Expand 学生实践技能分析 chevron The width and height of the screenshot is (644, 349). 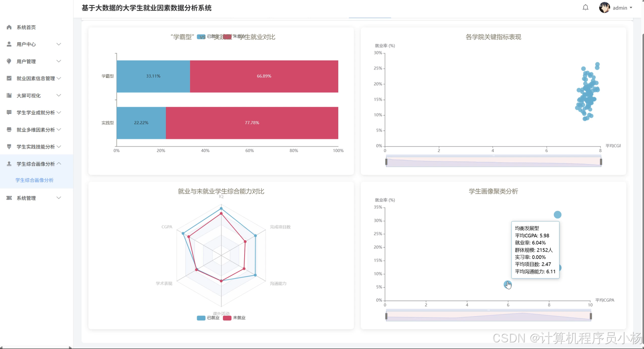coord(59,147)
